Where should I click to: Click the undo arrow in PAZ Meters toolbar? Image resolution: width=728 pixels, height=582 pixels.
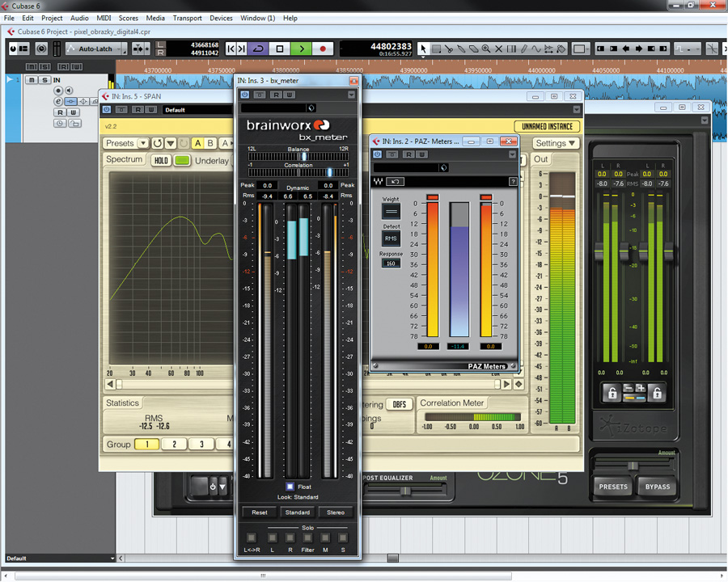[x=395, y=181]
